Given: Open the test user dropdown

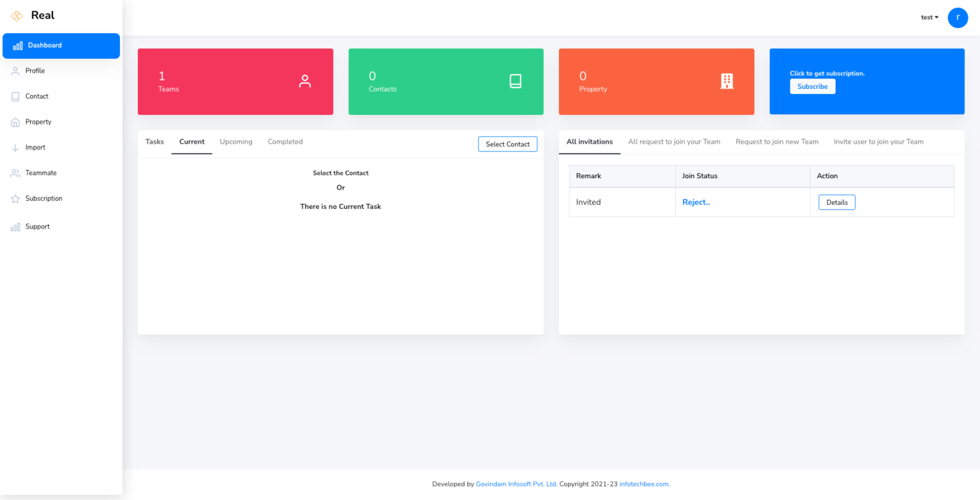Looking at the screenshot, I should click(929, 17).
